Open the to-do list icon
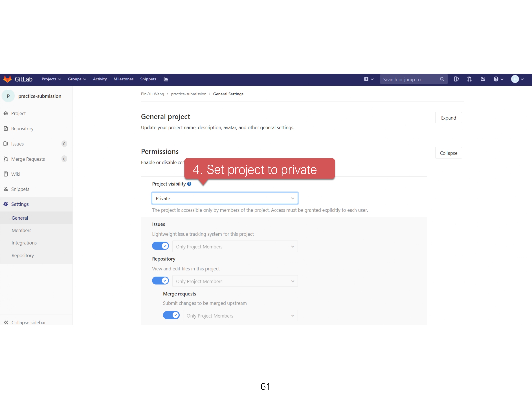This screenshot has width=532, height=399. (483, 79)
